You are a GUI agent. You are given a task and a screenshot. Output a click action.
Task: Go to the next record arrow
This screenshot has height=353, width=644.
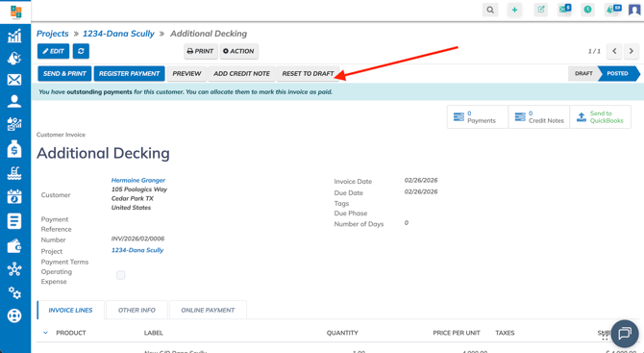coord(632,51)
